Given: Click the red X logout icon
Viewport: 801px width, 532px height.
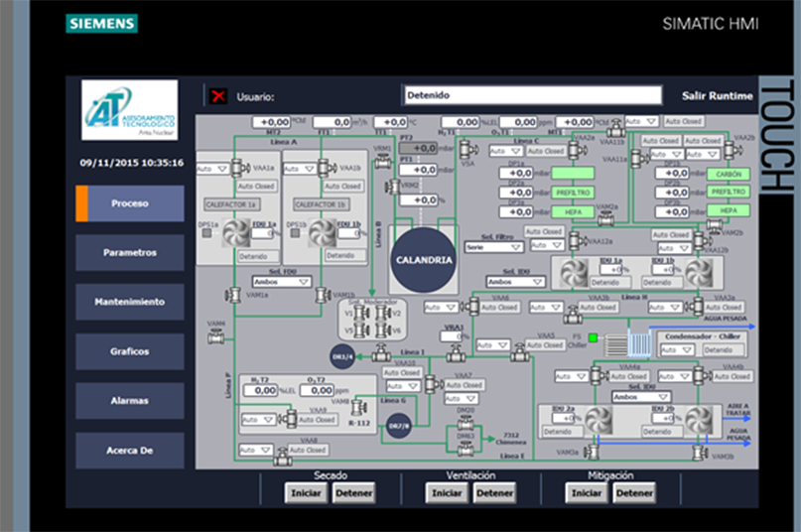Looking at the screenshot, I should tap(218, 96).
